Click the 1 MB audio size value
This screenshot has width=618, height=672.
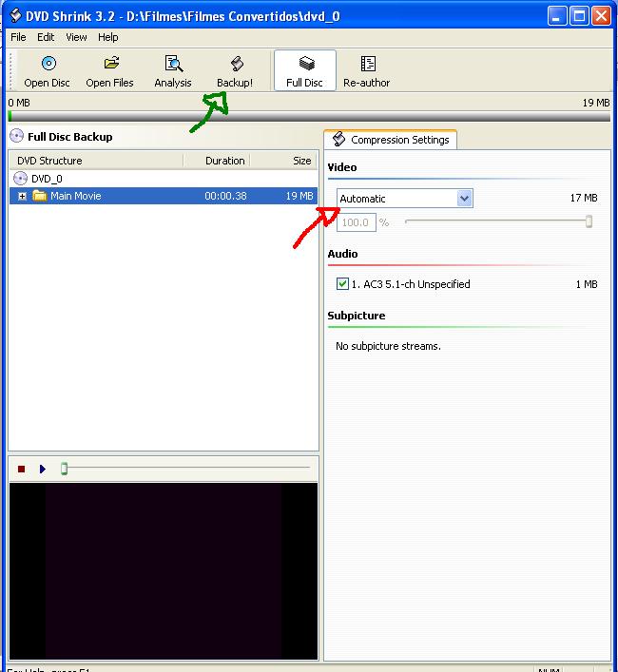587,284
